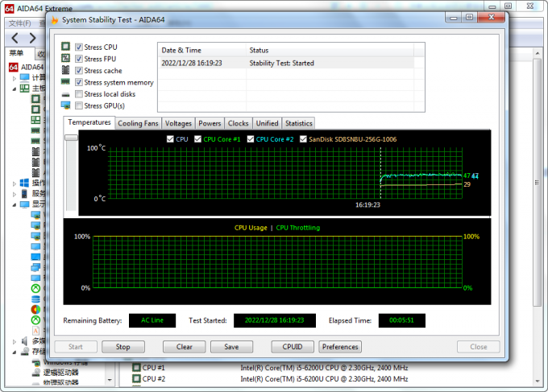Image resolution: width=548 pixels, height=392 pixels.
Task: Click the forward arrow in AIDA64 toolbar
Action: pyautogui.click(x=33, y=38)
